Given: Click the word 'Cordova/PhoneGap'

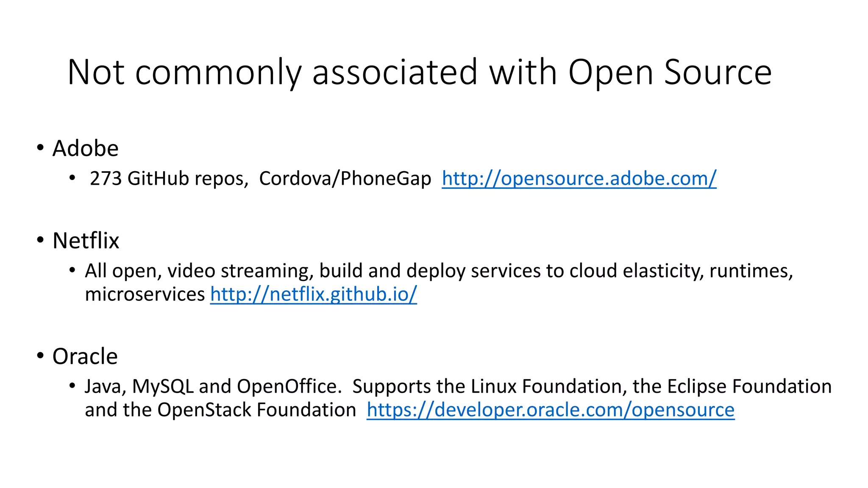Looking at the screenshot, I should coord(345,178).
